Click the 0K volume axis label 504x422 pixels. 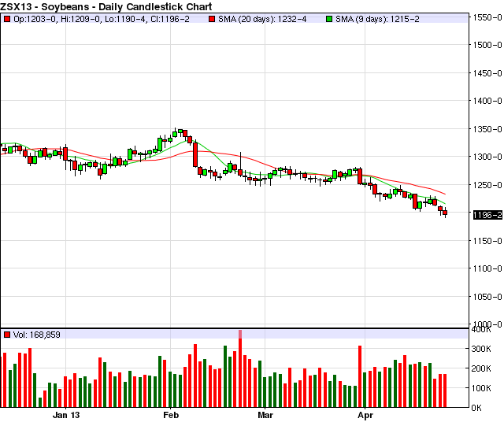pos(476,408)
